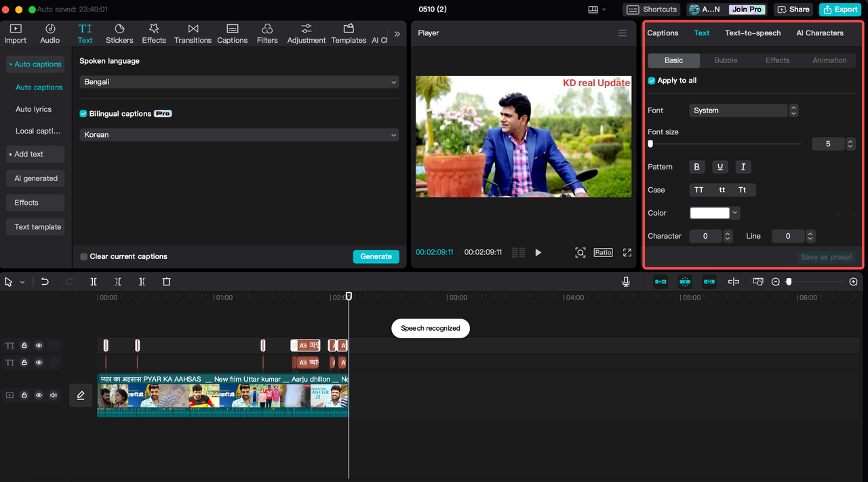Screen dimensions: 868x482
Task: Click the microphone record voiceover icon
Action: [x=626, y=281]
